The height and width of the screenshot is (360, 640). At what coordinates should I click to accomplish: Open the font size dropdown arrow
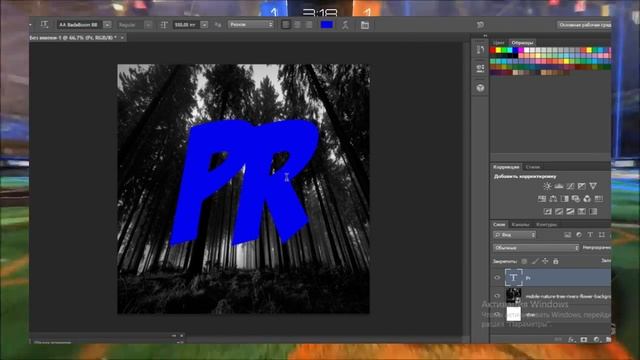point(204,25)
